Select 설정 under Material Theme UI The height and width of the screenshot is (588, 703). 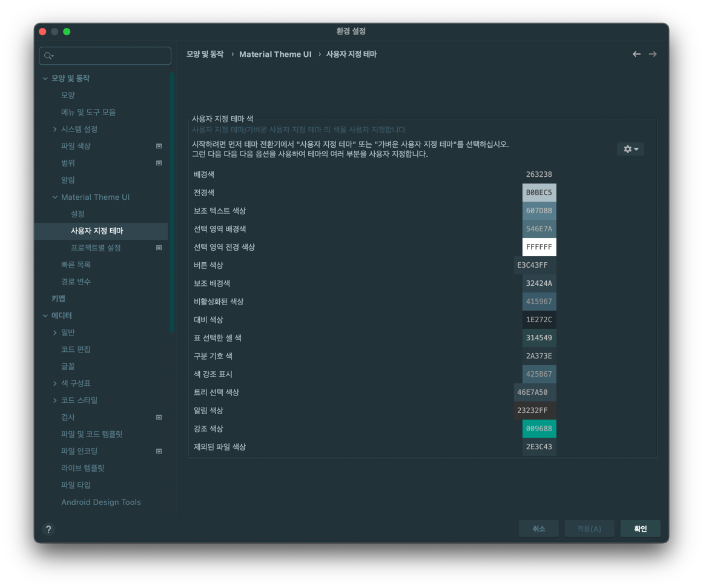tap(78, 214)
